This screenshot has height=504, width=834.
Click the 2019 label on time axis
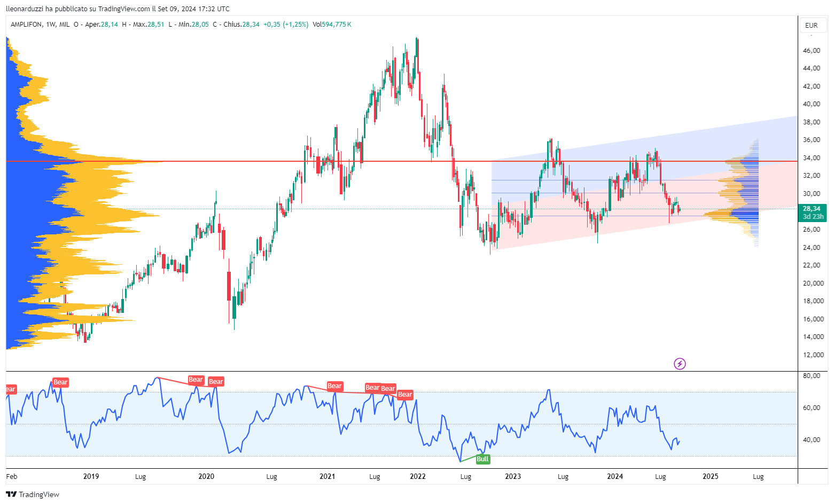tap(91, 477)
